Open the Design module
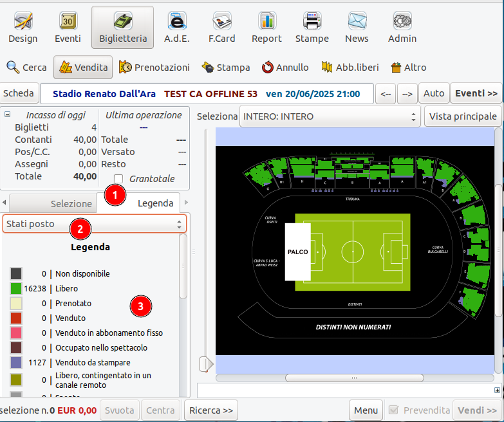The height and width of the screenshot is (422, 504). click(23, 28)
